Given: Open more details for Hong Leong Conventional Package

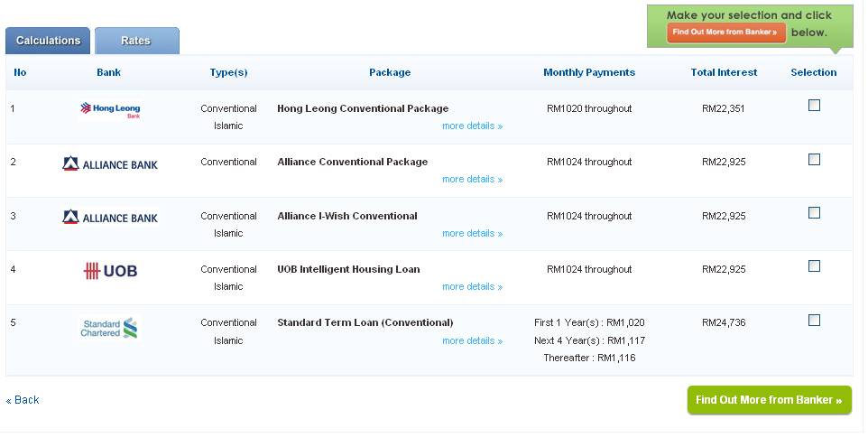Looking at the screenshot, I should [x=472, y=126].
